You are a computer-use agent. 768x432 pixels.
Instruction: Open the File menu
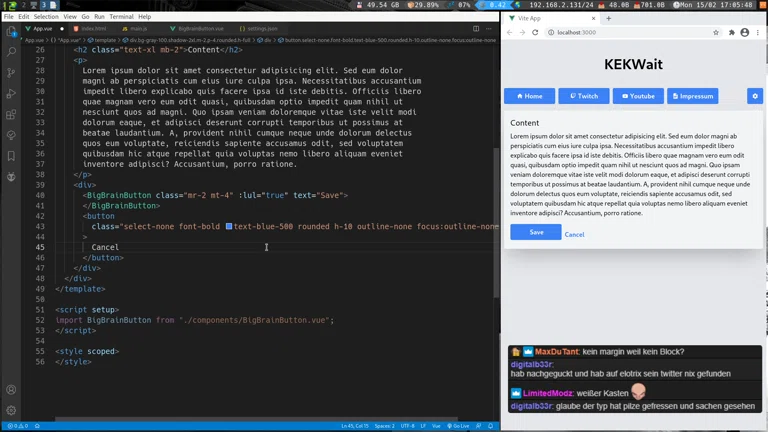click(x=9, y=17)
